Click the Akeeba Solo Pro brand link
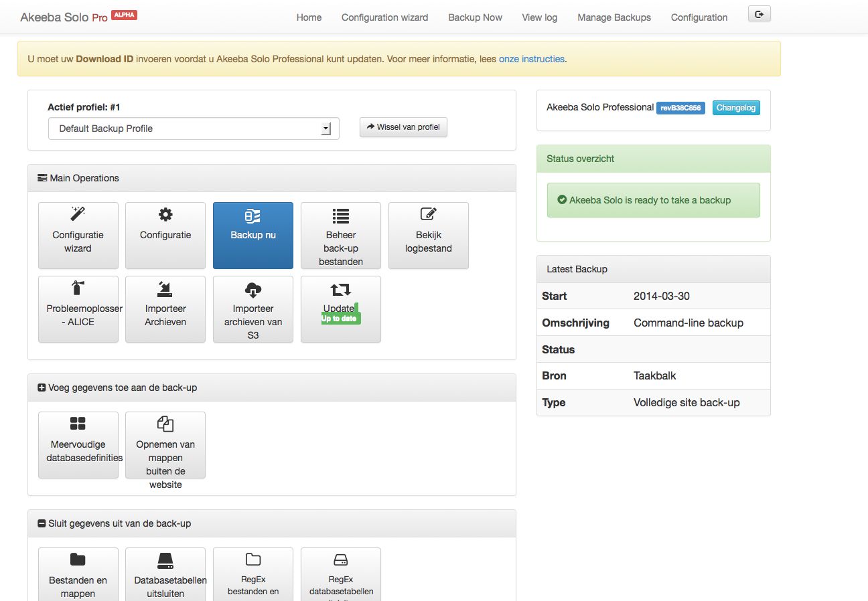The height and width of the screenshot is (601, 868). [x=64, y=17]
